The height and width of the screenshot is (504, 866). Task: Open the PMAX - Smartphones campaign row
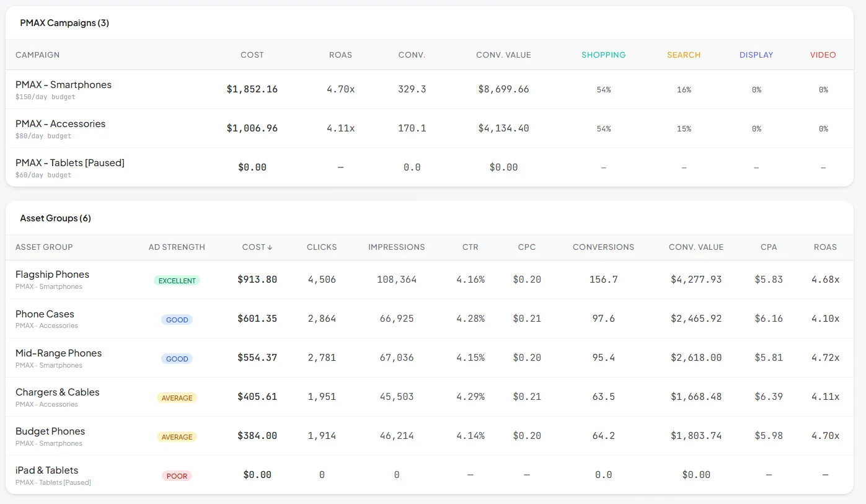[430, 89]
